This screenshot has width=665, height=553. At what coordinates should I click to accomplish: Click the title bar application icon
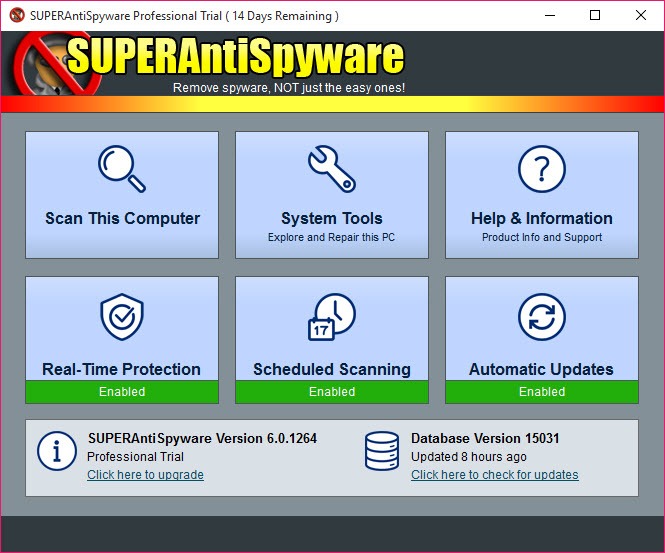click(x=16, y=16)
